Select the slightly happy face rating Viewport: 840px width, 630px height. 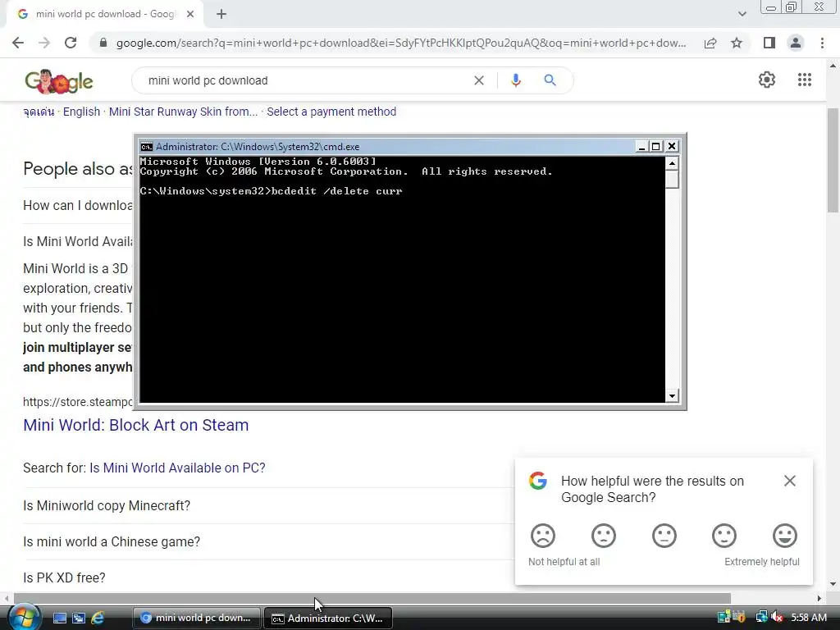(x=724, y=536)
